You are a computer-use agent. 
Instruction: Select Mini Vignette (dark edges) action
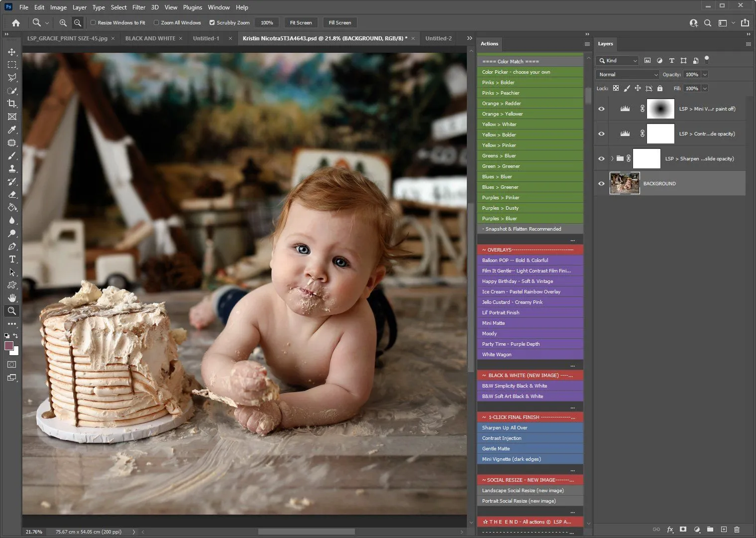530,459
